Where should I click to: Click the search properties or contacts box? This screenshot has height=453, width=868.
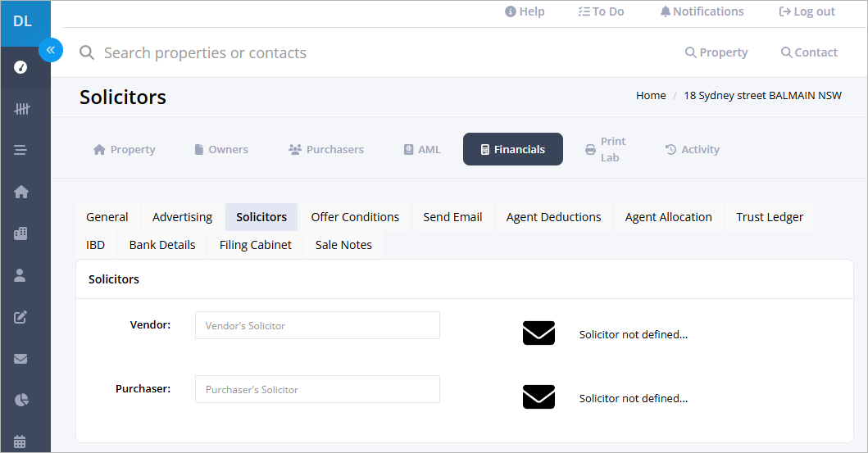click(x=206, y=52)
